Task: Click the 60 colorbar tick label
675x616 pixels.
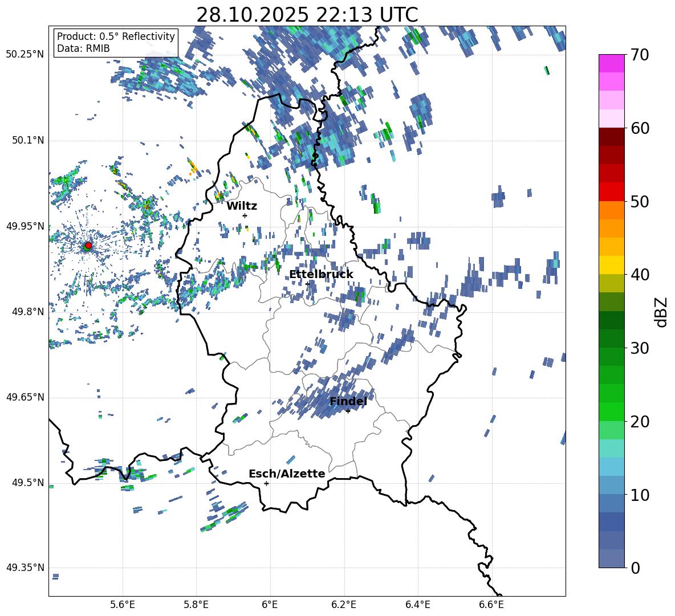Action: (x=640, y=128)
